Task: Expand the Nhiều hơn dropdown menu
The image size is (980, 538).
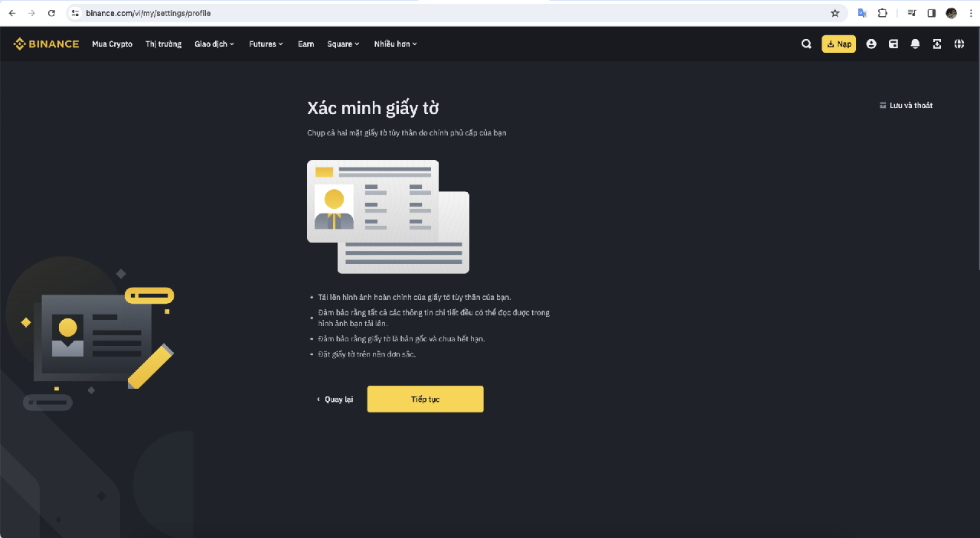Action: click(395, 44)
